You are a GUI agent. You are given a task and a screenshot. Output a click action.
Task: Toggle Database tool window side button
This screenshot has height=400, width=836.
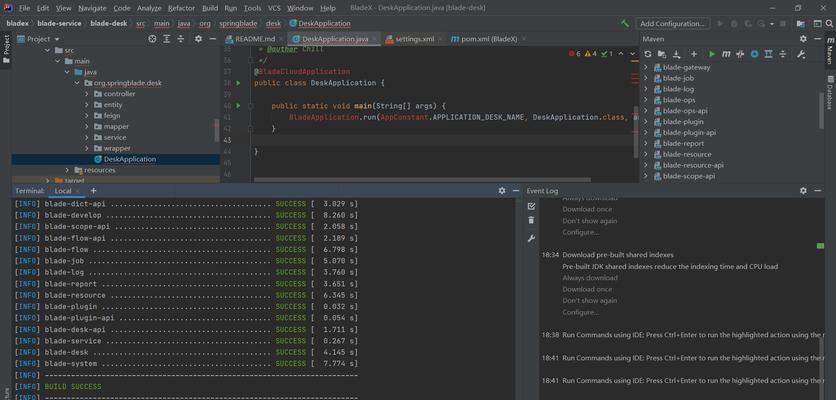[830, 92]
